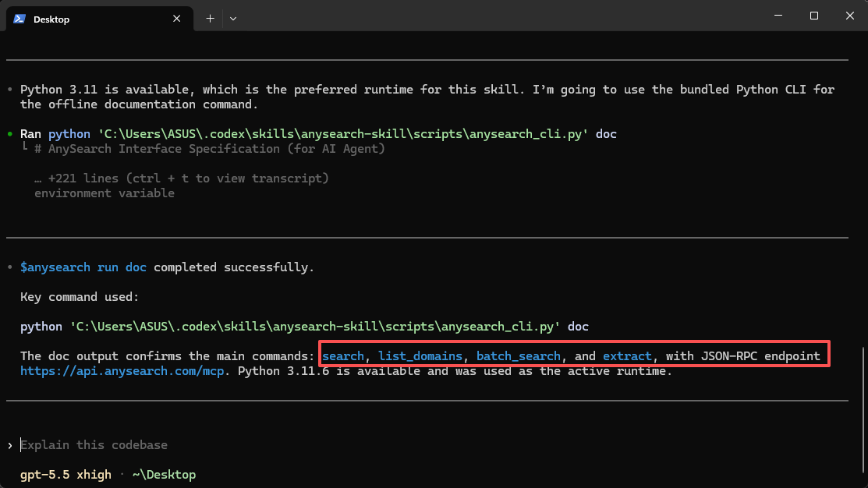Click the 'list_domains' command text
This screenshot has height=488, width=868.
(x=420, y=355)
